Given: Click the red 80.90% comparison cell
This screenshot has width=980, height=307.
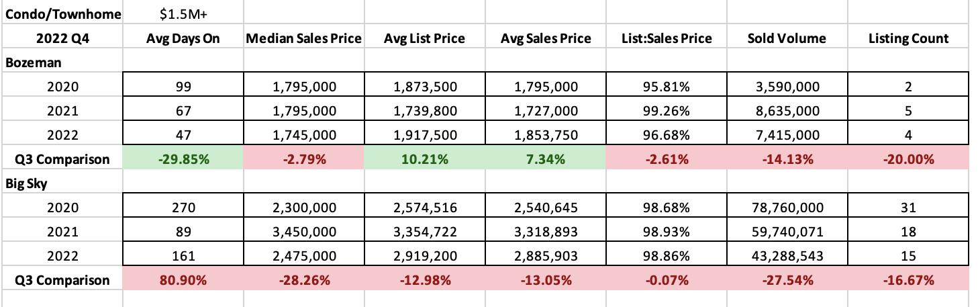Looking at the screenshot, I should point(183,280).
